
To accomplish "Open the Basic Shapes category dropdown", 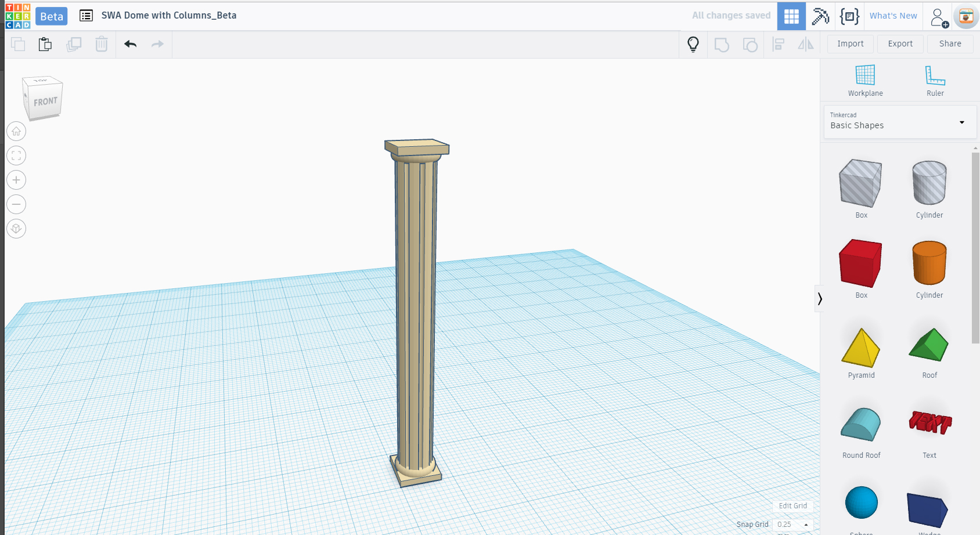I will (900, 122).
